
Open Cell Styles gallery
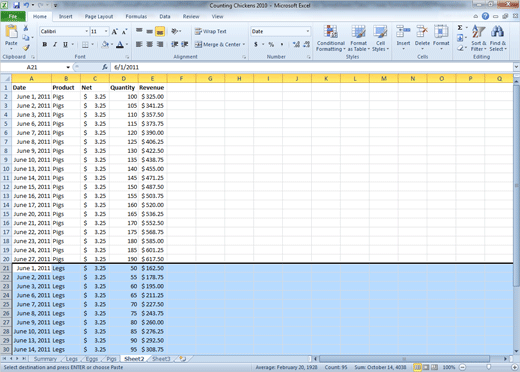coord(380,38)
